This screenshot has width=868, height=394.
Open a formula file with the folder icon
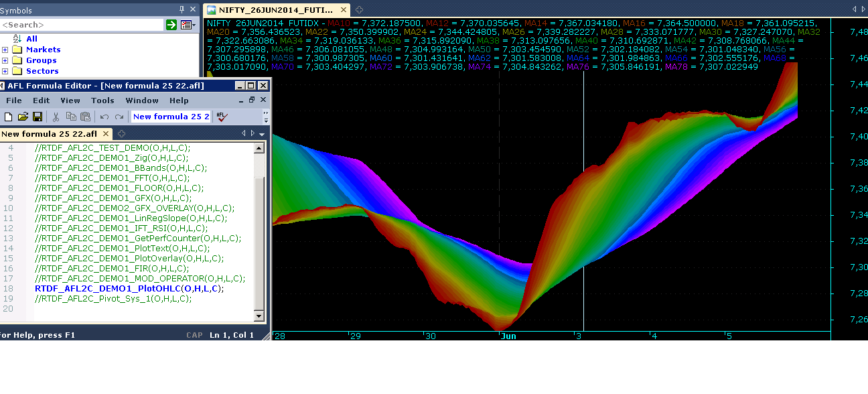23,117
